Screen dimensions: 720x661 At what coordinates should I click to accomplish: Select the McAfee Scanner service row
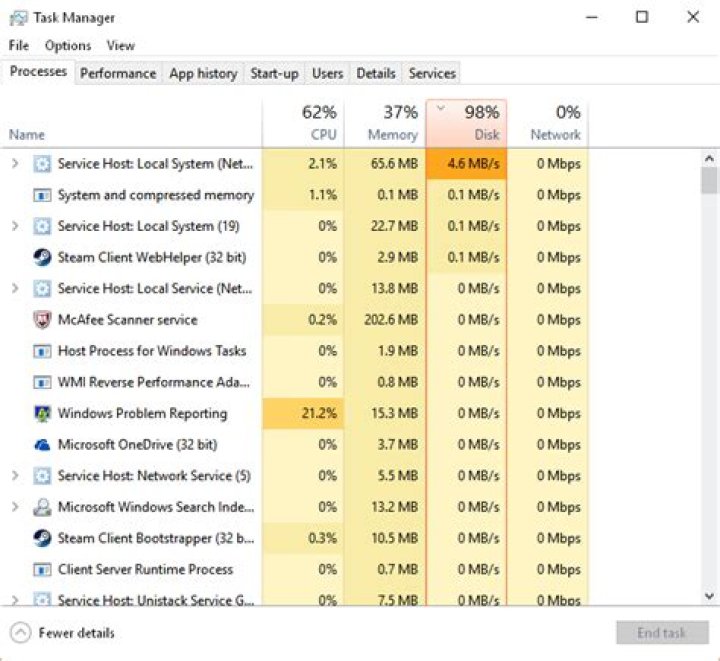point(295,320)
